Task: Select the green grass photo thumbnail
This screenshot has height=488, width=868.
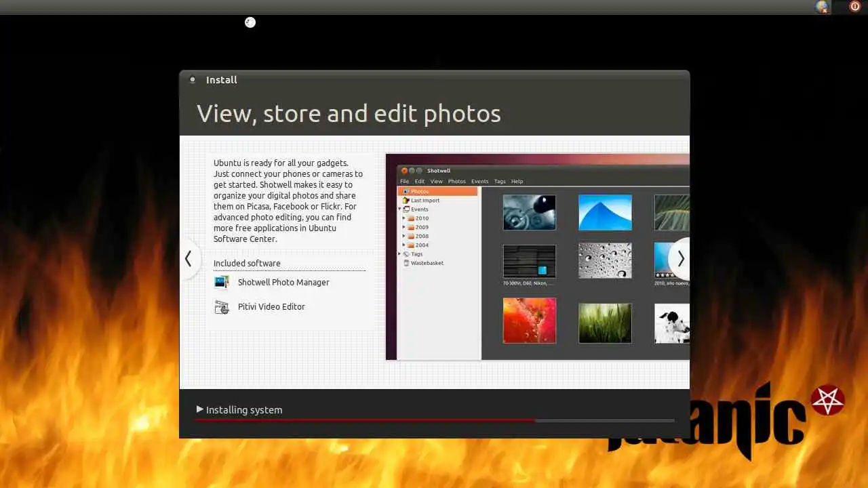Action: click(605, 323)
